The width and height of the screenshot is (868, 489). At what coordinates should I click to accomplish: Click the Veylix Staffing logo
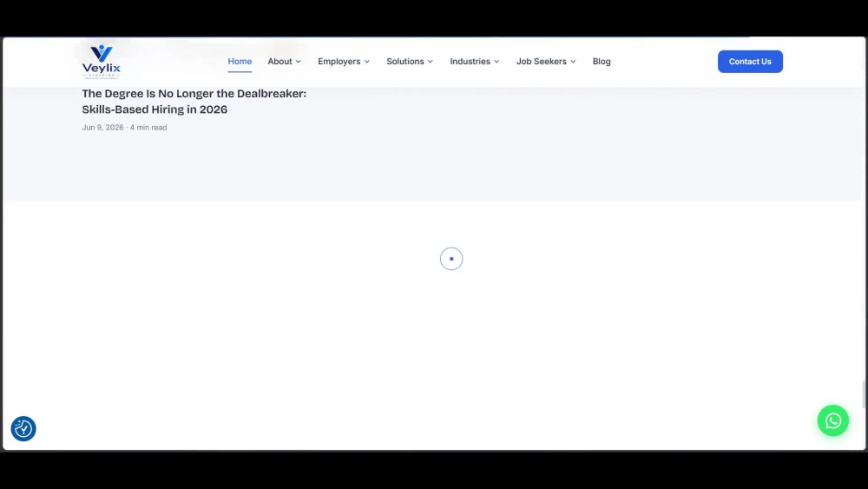click(x=102, y=62)
